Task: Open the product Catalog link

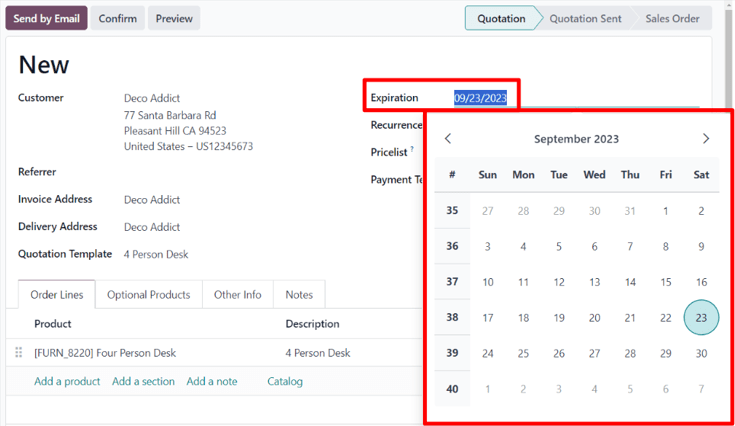Action: (x=285, y=381)
